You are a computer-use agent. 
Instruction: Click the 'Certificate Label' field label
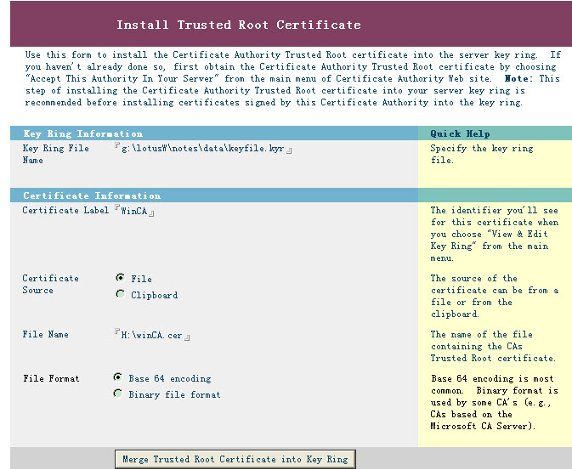(66, 210)
